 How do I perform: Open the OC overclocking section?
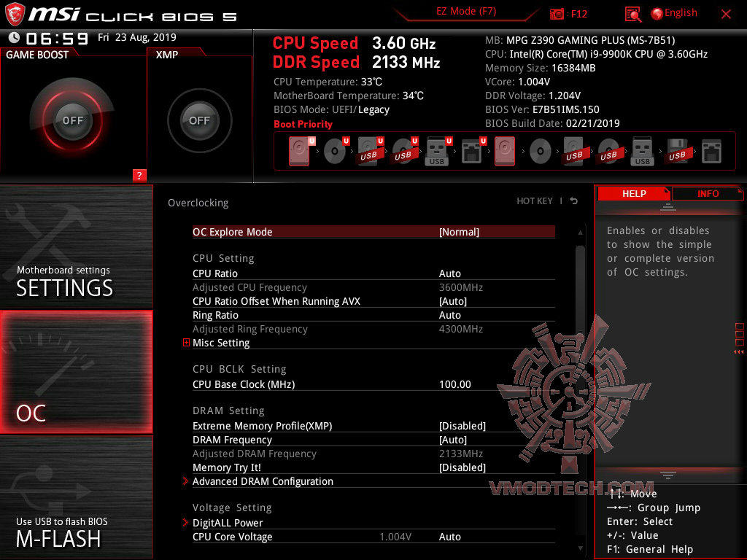pos(76,372)
